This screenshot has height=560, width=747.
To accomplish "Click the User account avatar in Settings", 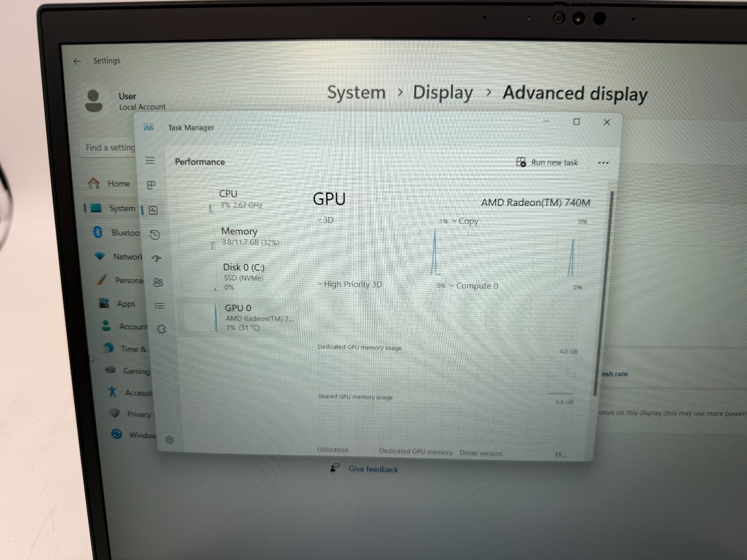I will 94,101.
